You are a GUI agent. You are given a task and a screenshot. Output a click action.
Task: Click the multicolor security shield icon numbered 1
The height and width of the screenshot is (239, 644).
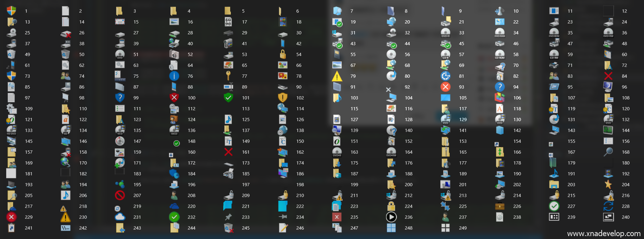[11, 11]
